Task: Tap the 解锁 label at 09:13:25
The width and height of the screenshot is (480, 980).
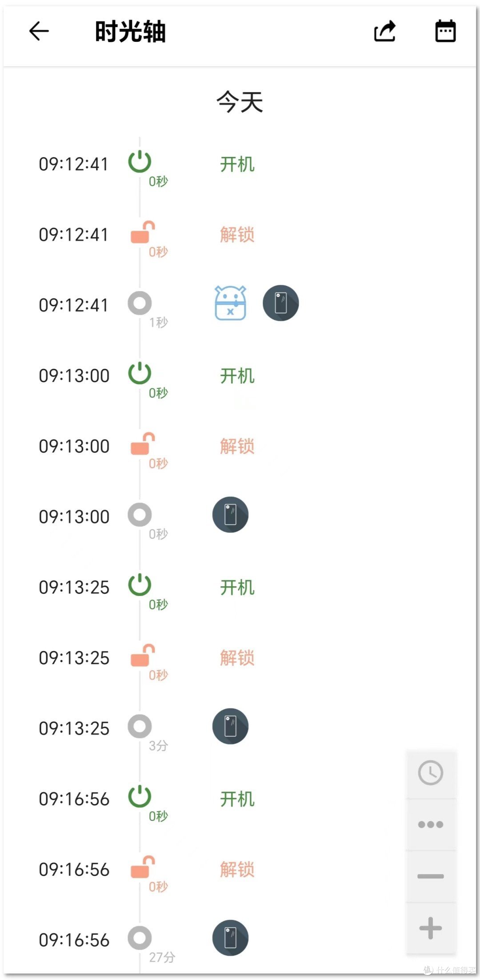Action: [237, 658]
